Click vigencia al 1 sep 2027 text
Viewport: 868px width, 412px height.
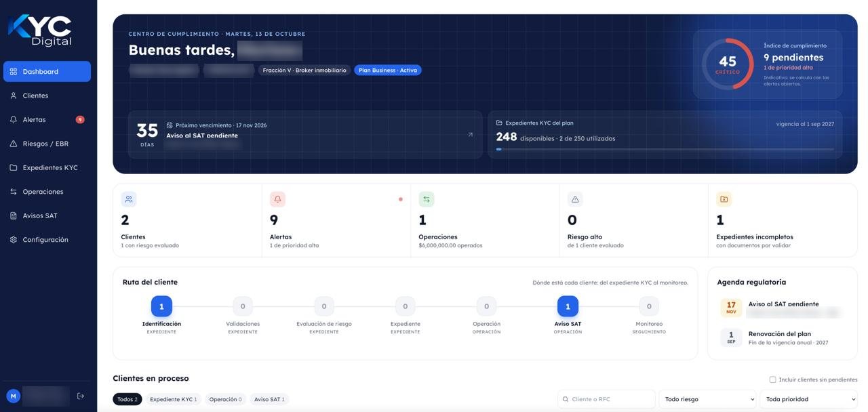point(805,124)
